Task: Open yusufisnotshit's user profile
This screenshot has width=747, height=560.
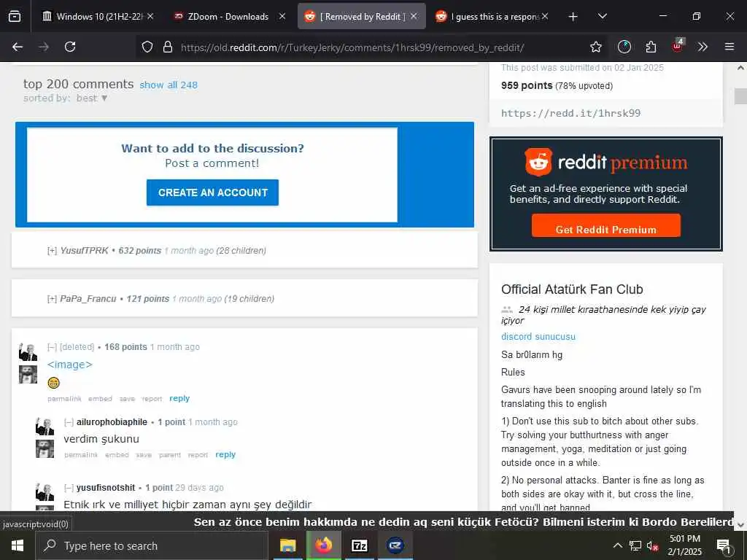Action: 106,488
